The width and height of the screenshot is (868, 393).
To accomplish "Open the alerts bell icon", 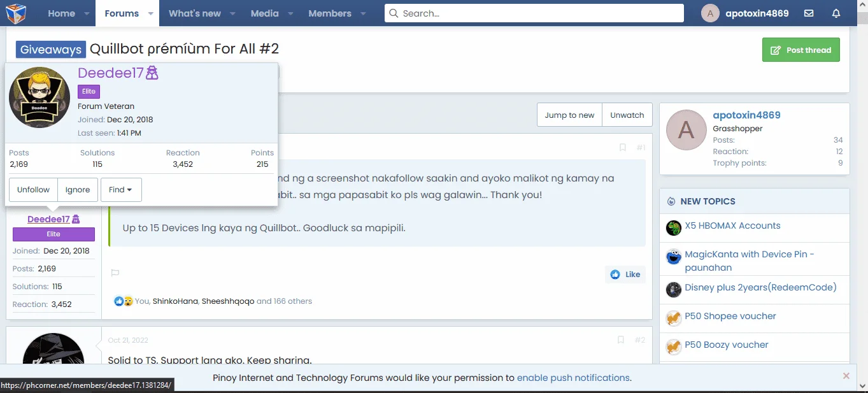I will (x=836, y=13).
